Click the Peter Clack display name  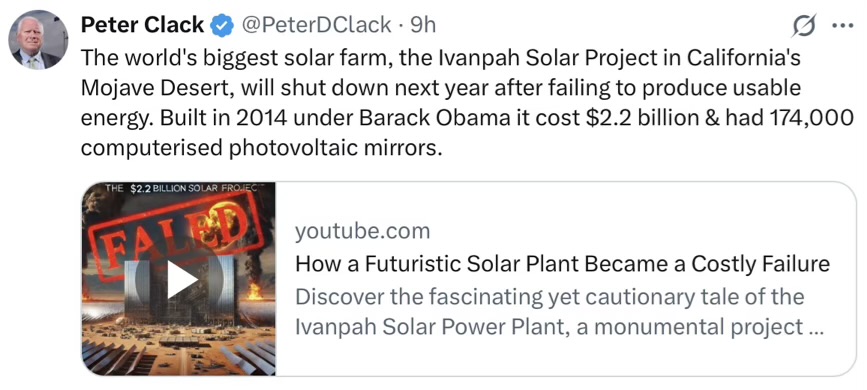(143, 25)
